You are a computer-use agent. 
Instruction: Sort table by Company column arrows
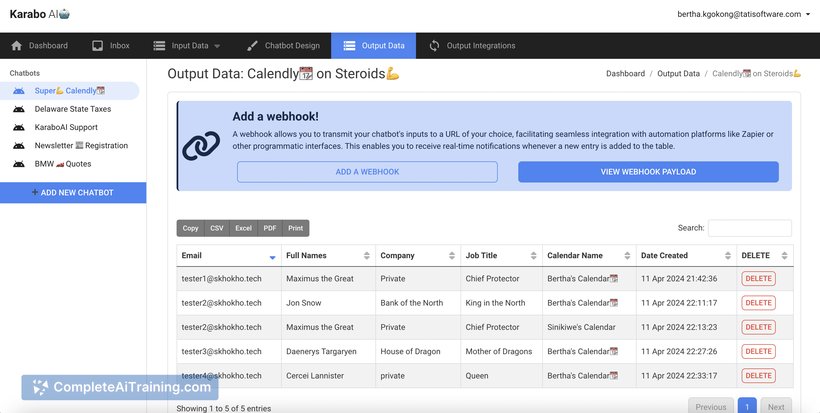pos(452,256)
